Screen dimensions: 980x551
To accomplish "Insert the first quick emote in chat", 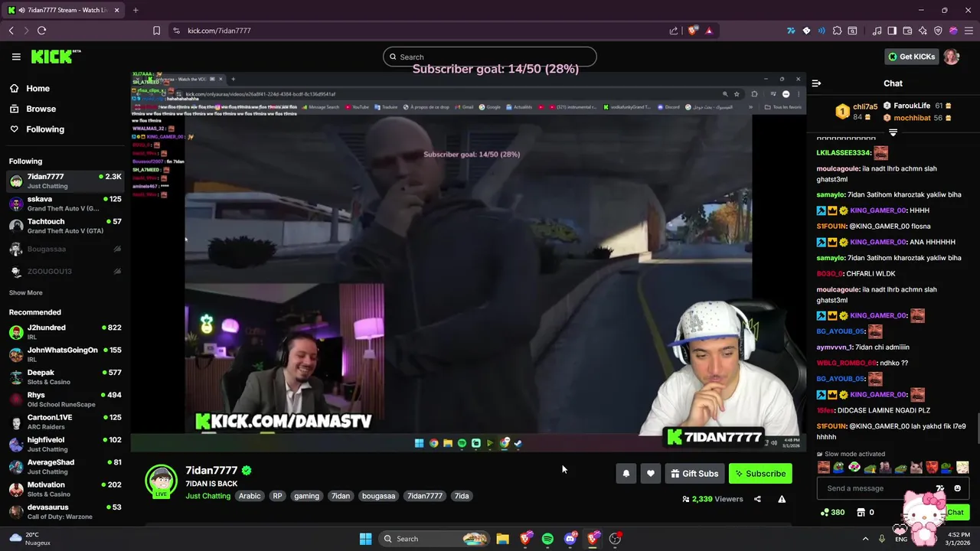I will pyautogui.click(x=824, y=467).
